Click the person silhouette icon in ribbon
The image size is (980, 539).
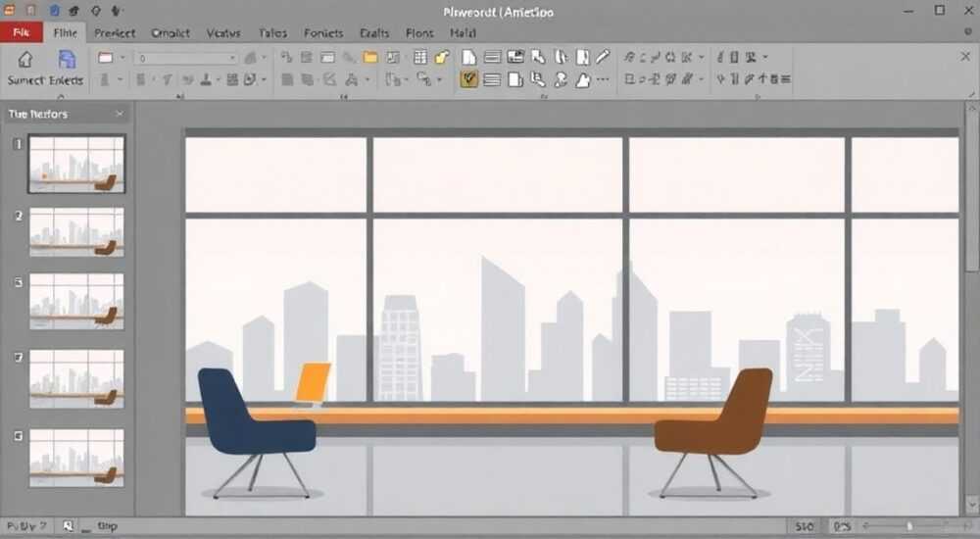(561, 79)
